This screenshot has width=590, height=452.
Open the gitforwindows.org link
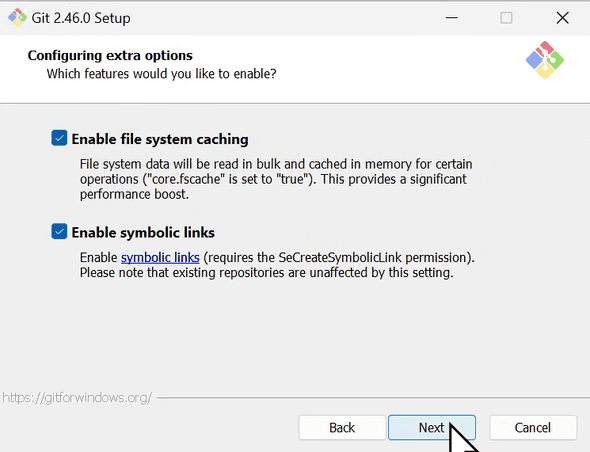point(77,397)
